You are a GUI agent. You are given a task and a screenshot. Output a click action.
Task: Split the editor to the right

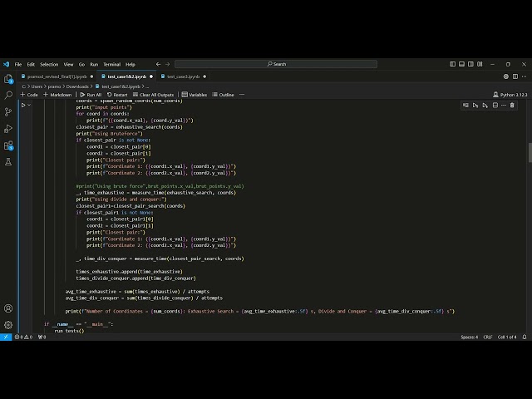pyautogui.click(x=515, y=76)
